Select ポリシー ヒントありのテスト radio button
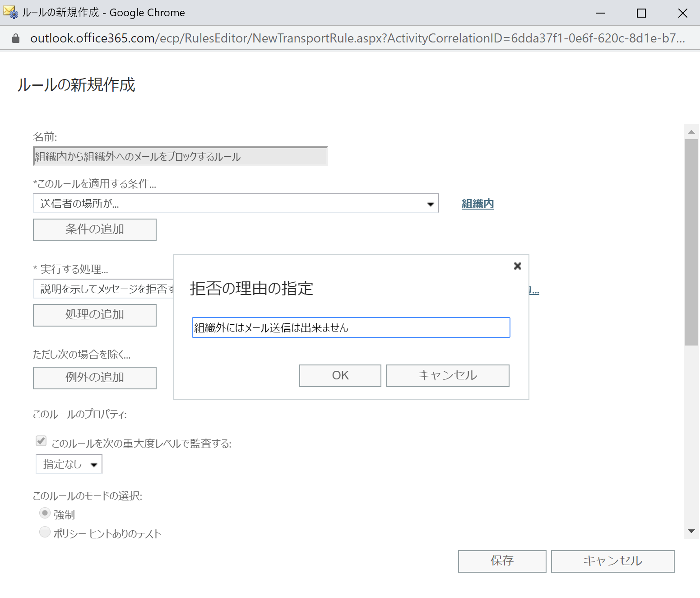The width and height of the screenshot is (700, 598). click(45, 532)
